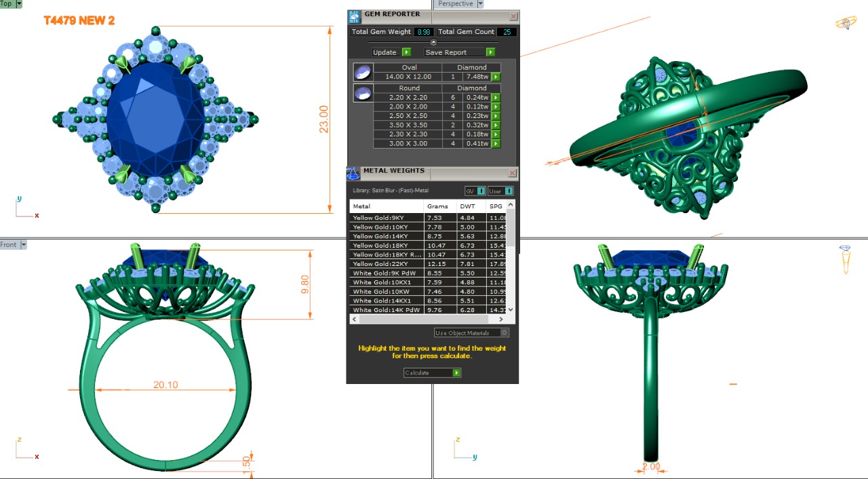Click green arrow for 2.20 X 2.20 row

(x=496, y=98)
